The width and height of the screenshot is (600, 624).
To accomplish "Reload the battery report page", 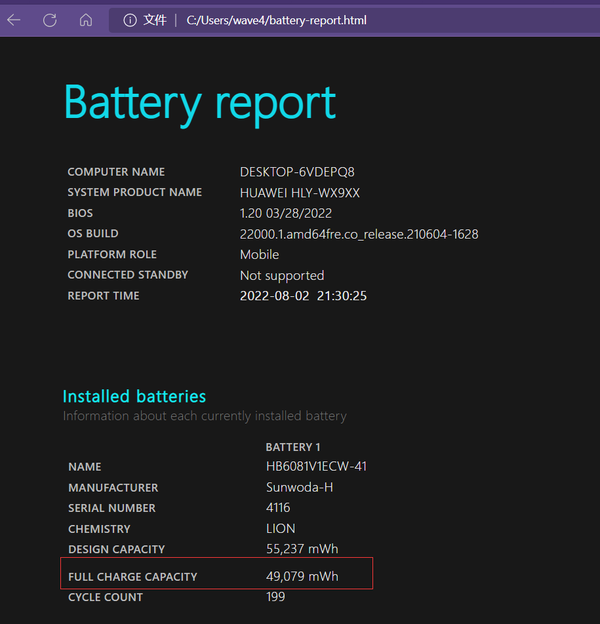I will [50, 20].
